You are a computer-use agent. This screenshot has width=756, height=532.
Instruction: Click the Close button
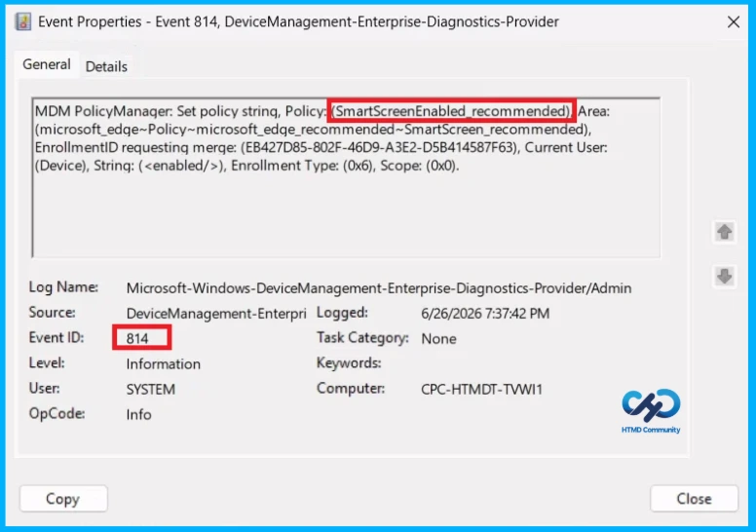pyautogui.click(x=694, y=498)
